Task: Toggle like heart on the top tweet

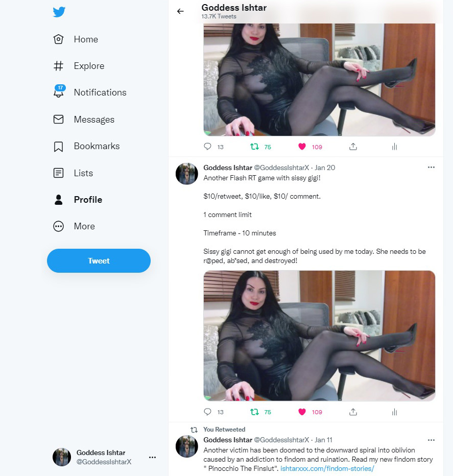Action: [302, 147]
